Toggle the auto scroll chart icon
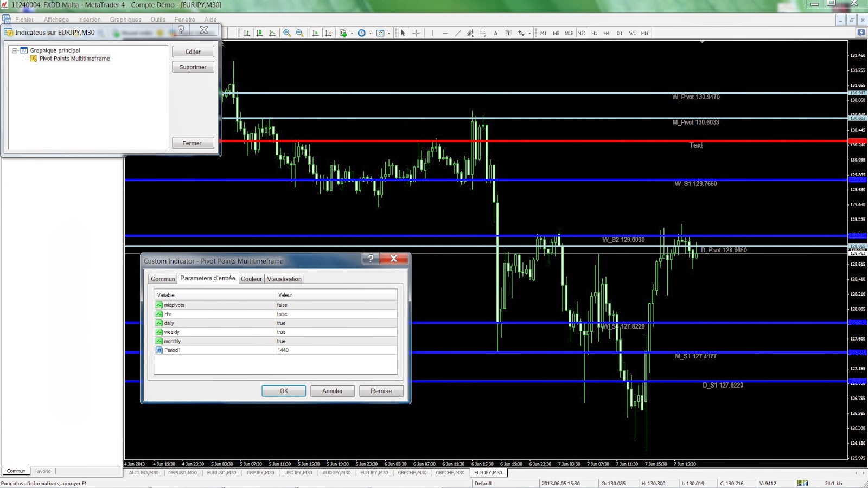Viewport: 868px width, 488px height. [315, 33]
